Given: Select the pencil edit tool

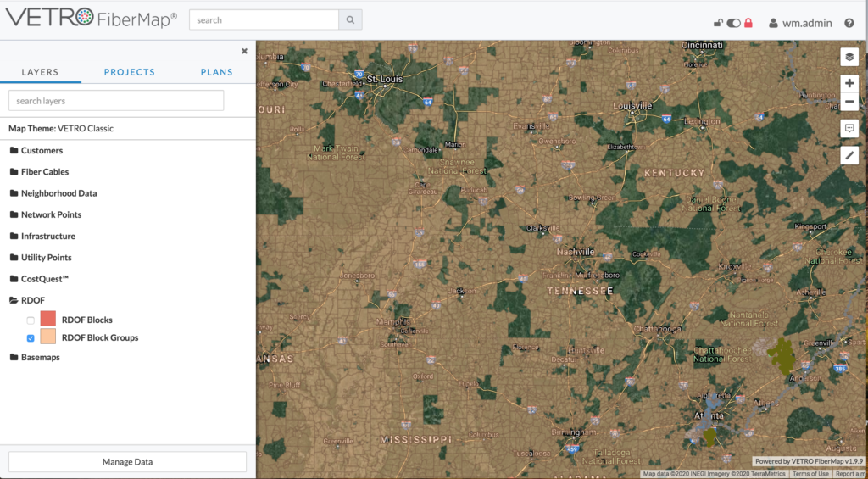Looking at the screenshot, I should tap(849, 155).
